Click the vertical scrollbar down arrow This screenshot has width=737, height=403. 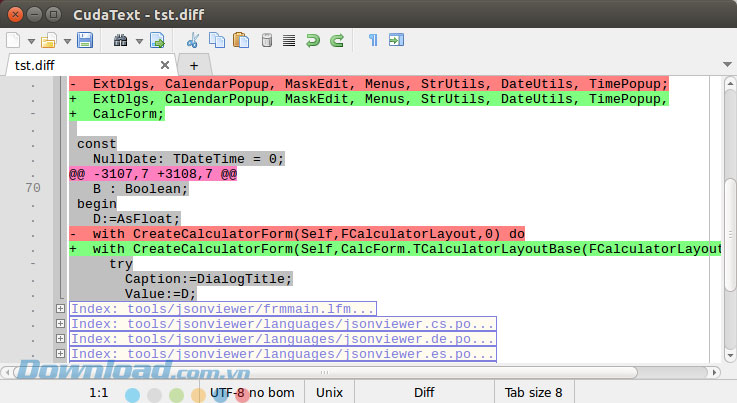730,356
